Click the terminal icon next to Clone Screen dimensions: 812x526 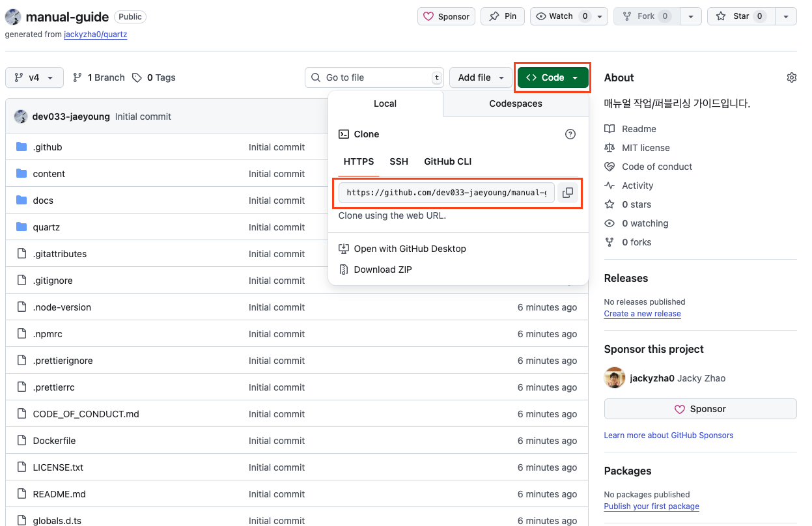(344, 134)
